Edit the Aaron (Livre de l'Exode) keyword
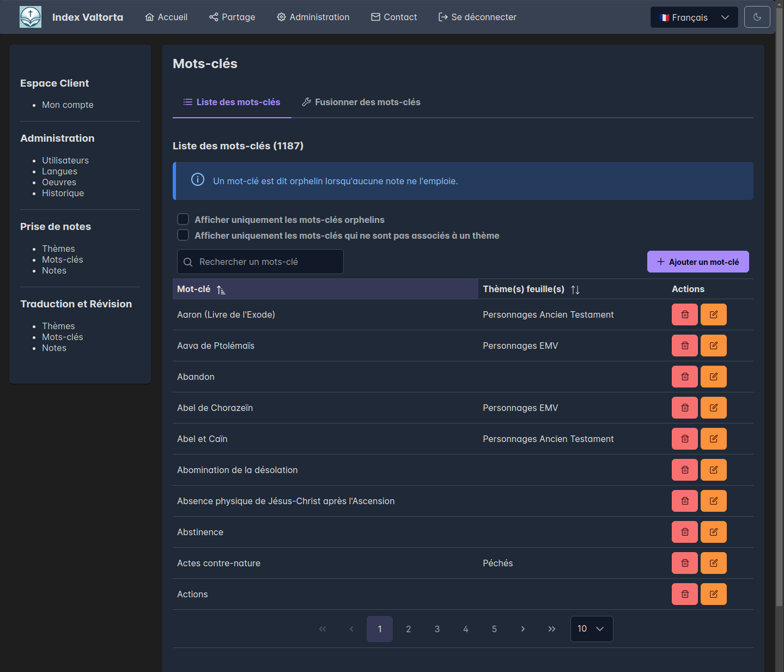The image size is (784, 672). pos(713,314)
